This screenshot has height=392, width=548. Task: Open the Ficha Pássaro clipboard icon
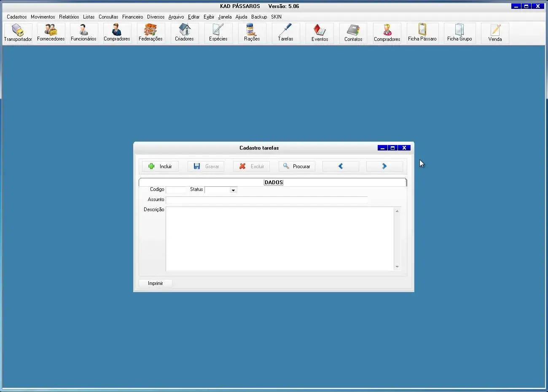422,33
